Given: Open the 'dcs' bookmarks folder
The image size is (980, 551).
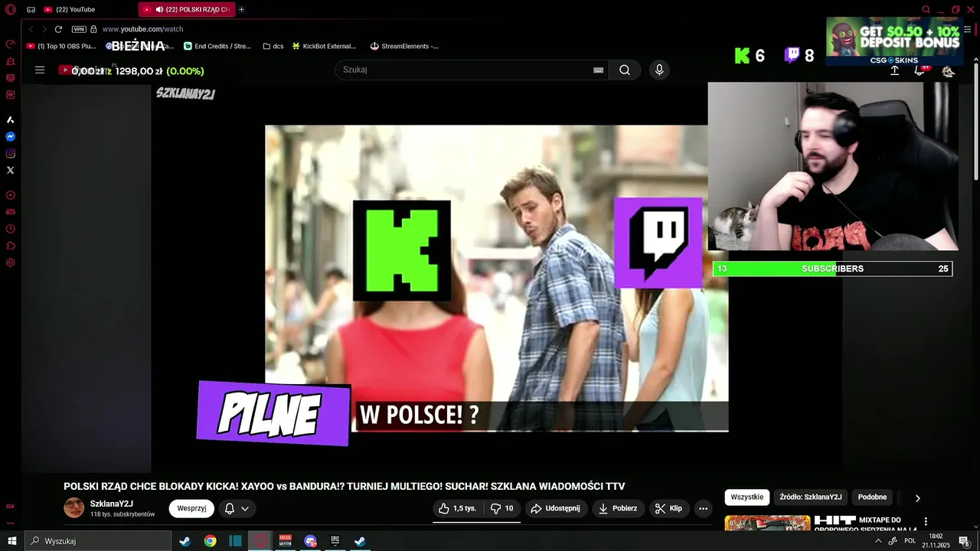Looking at the screenshot, I should coord(273,46).
